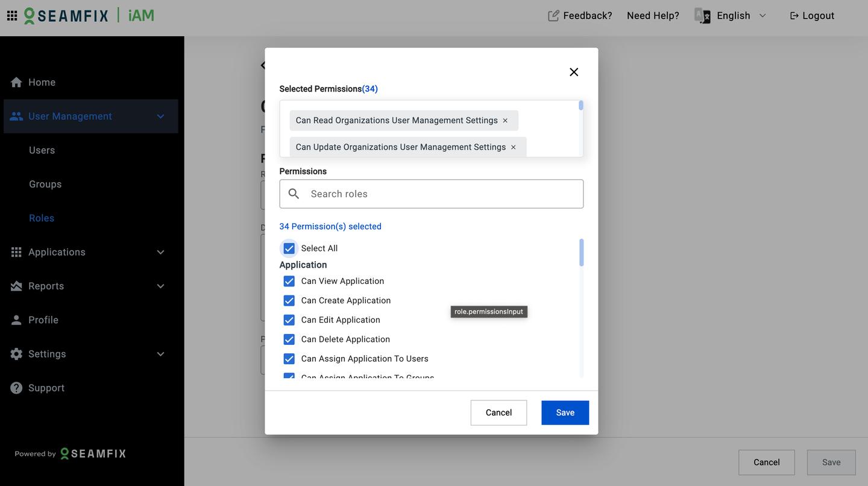Expand the Applications menu chevron
This screenshot has height=486, width=868.
coord(160,252)
